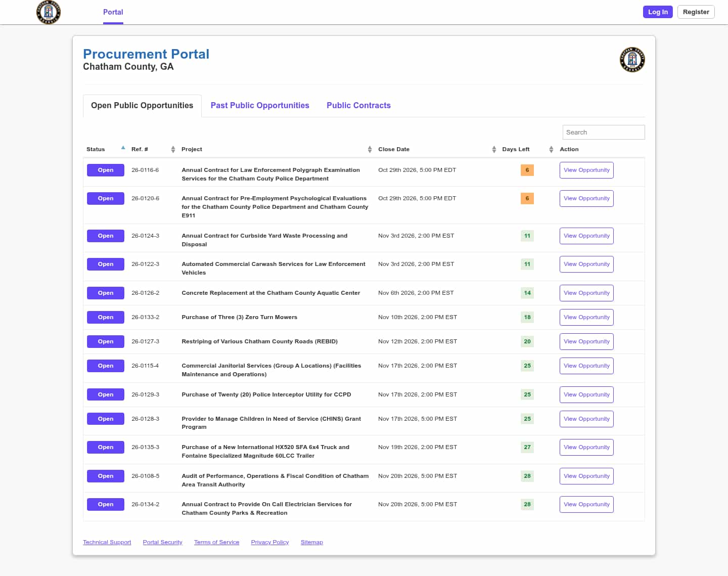Click the Register button

pos(696,12)
